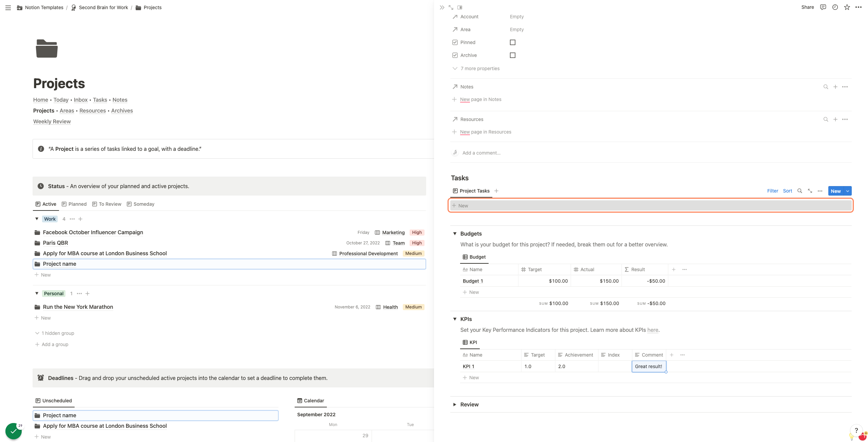The image size is (868, 442).
Task: Open KPI table column options ellipsis
Action: (683, 355)
